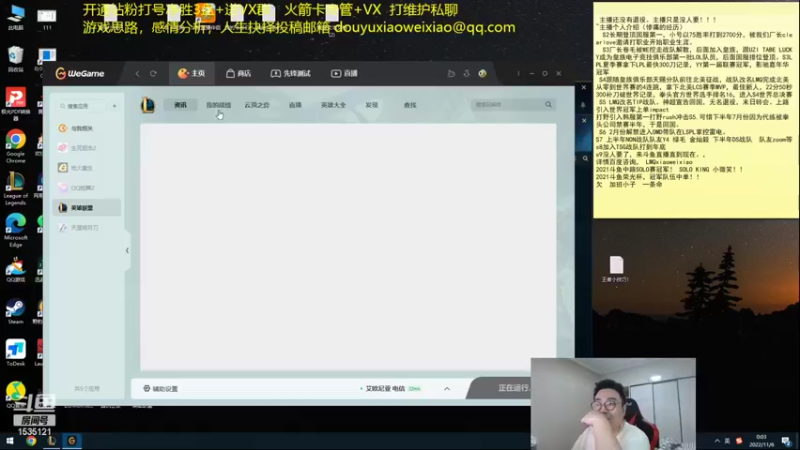Open Google Chrome from the desktop

point(15,146)
